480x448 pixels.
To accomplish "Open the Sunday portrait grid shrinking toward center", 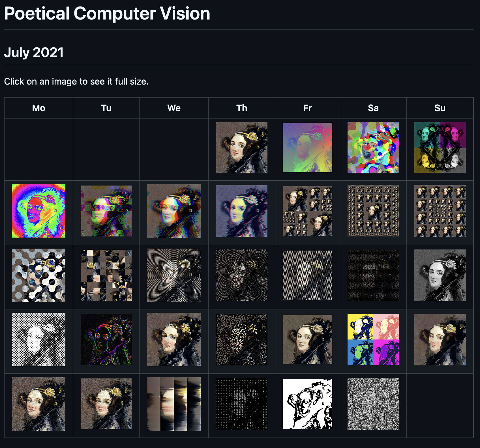I will (x=440, y=211).
